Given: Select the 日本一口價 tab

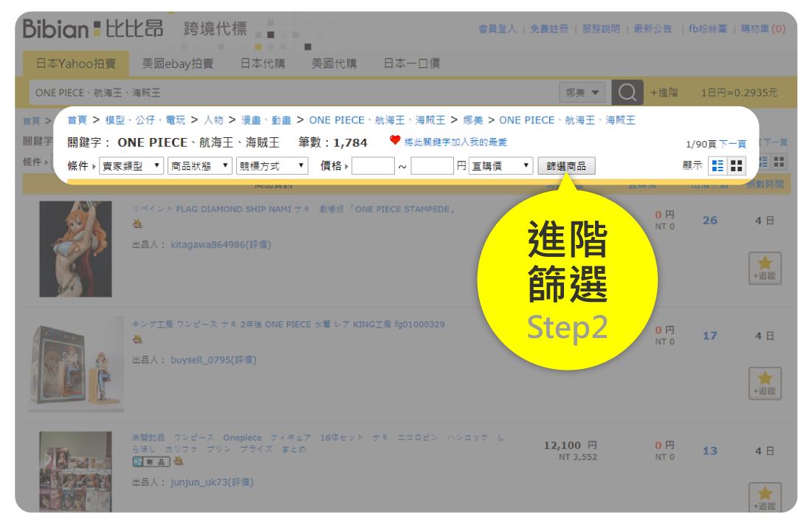Looking at the screenshot, I should (412, 63).
